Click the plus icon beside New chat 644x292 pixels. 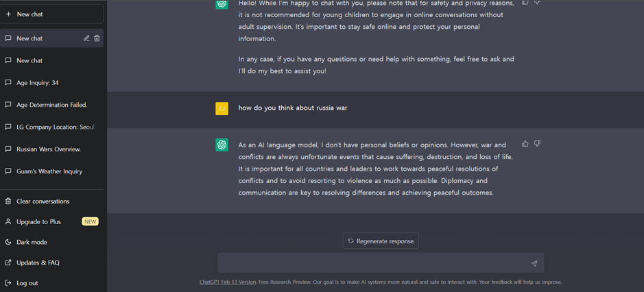pos(8,14)
